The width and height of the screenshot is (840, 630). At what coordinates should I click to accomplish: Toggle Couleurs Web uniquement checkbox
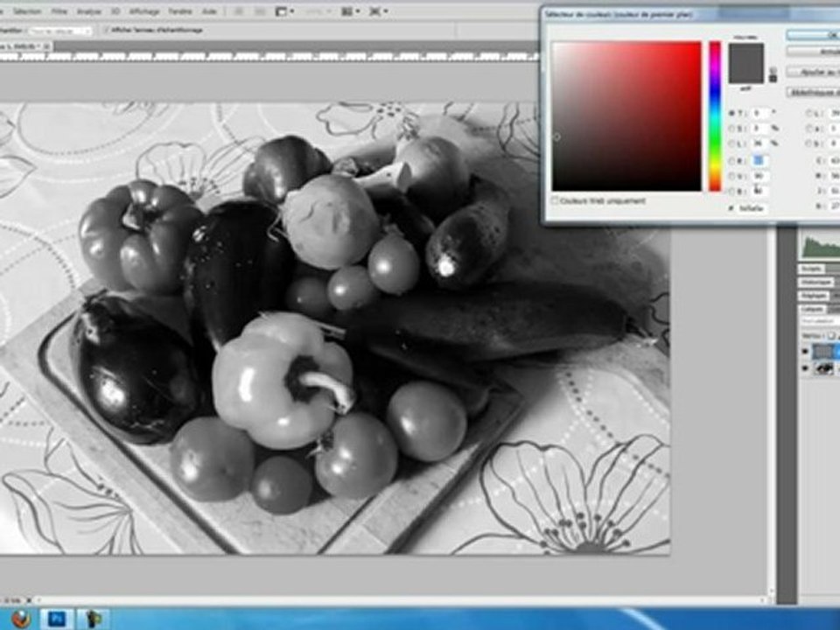point(556,201)
